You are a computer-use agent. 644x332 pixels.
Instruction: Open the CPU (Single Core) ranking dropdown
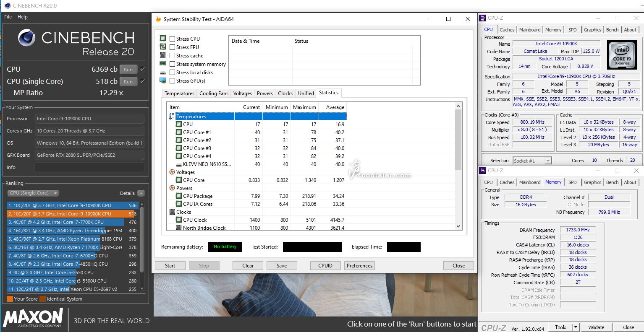33,193
